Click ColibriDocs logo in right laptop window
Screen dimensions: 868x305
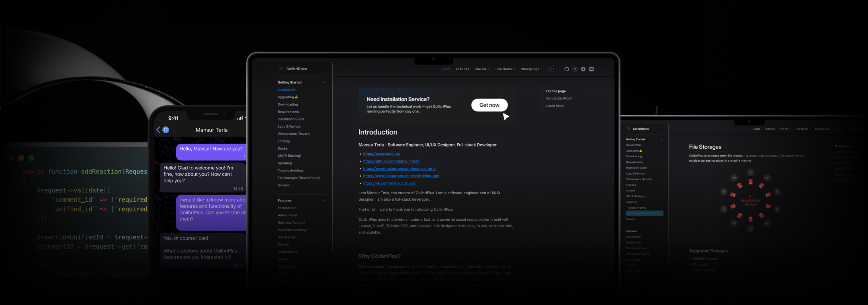pyautogui.click(x=628, y=128)
